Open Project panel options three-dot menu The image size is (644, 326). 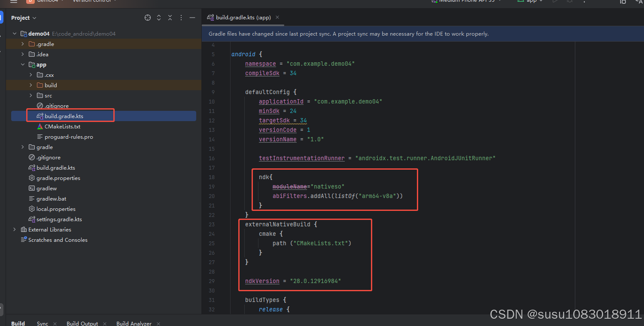pyautogui.click(x=181, y=18)
